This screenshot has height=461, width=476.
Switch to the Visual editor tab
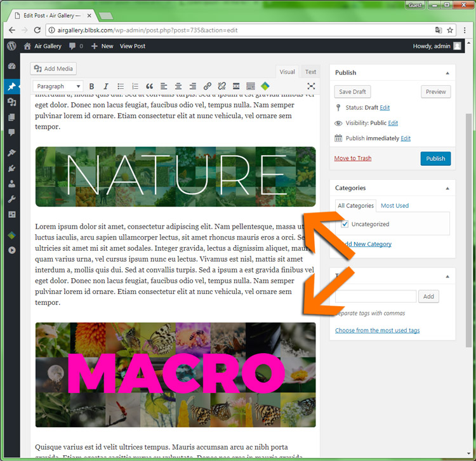point(287,72)
